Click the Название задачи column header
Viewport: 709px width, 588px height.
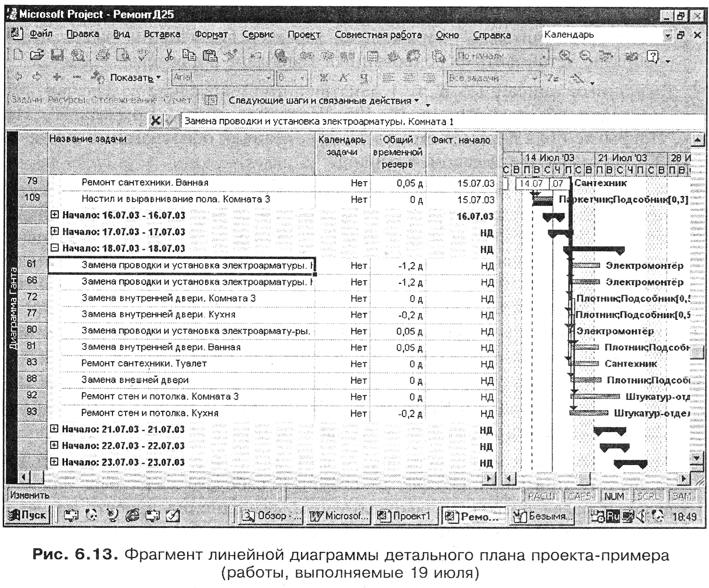coord(181,152)
